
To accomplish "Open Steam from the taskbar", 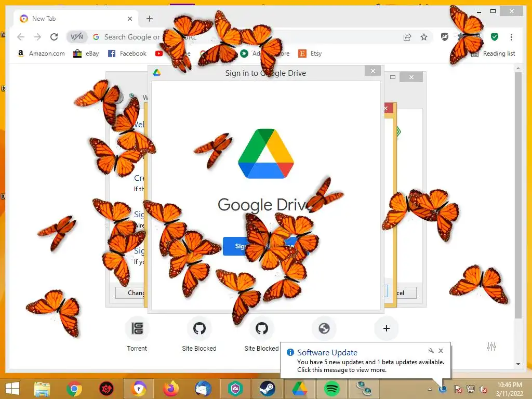I will (x=268, y=389).
